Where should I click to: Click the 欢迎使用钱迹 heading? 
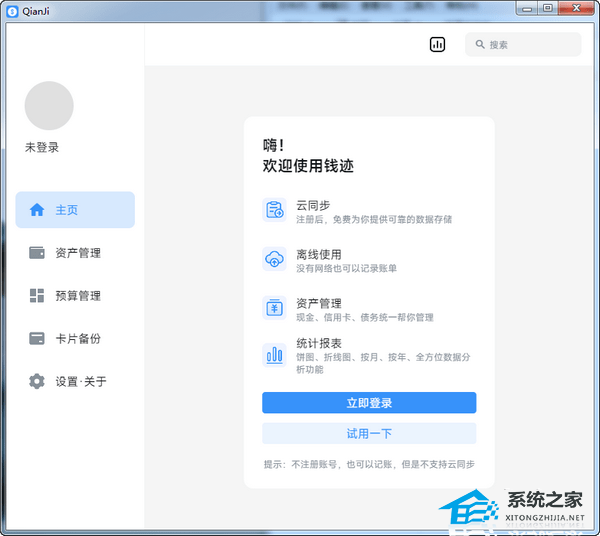pyautogui.click(x=308, y=166)
